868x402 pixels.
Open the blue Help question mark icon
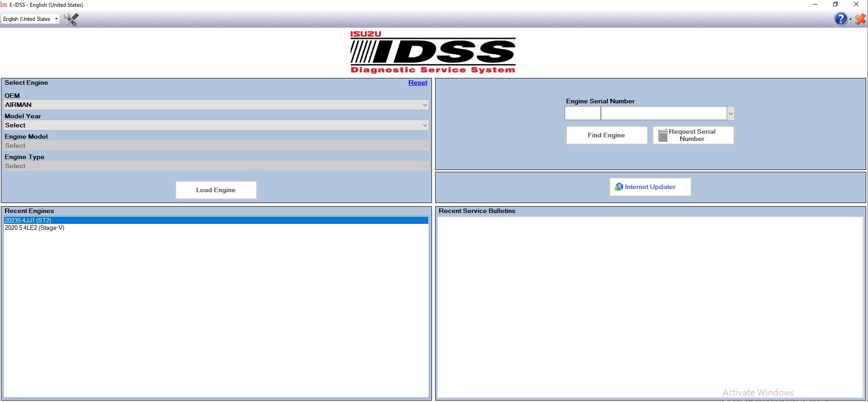point(840,19)
